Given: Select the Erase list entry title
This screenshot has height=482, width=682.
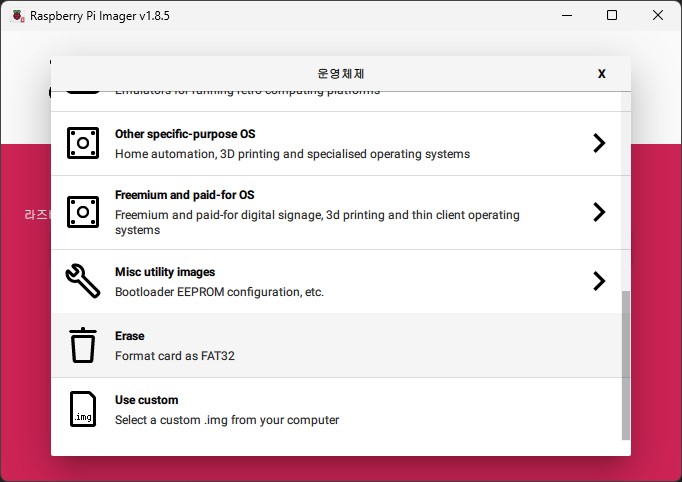Looking at the screenshot, I should click(x=130, y=336).
